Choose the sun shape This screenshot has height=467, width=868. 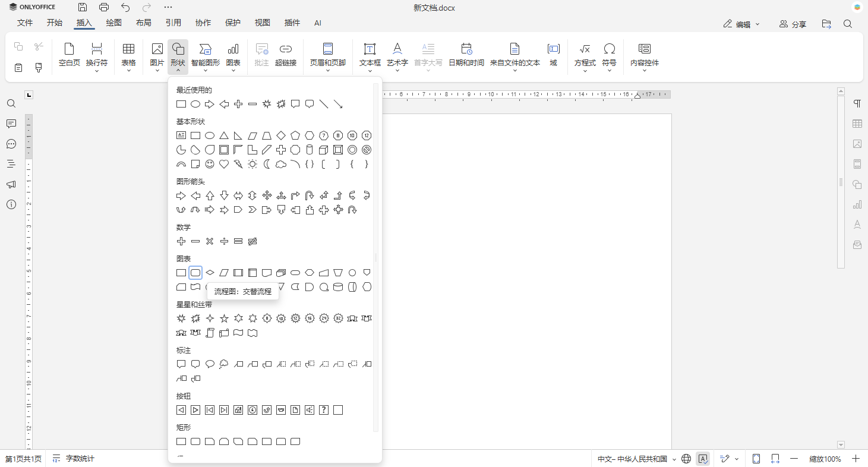[x=252, y=164]
